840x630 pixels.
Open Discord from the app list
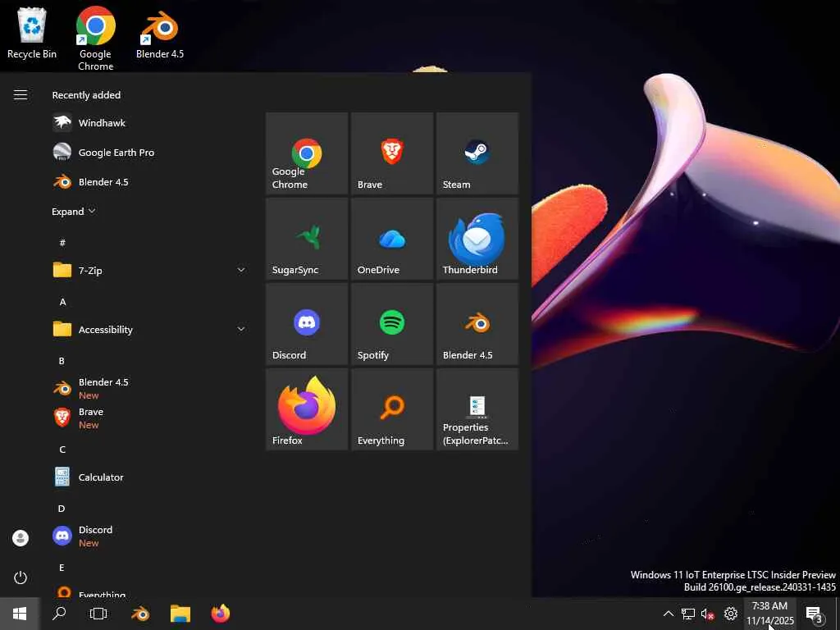(150, 536)
